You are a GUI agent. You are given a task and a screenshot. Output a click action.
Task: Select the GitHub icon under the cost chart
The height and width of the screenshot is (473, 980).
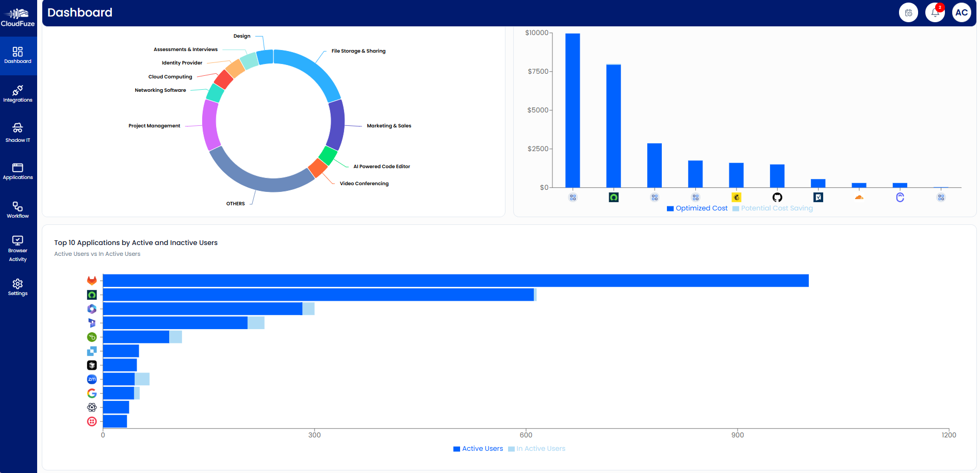coord(777,197)
